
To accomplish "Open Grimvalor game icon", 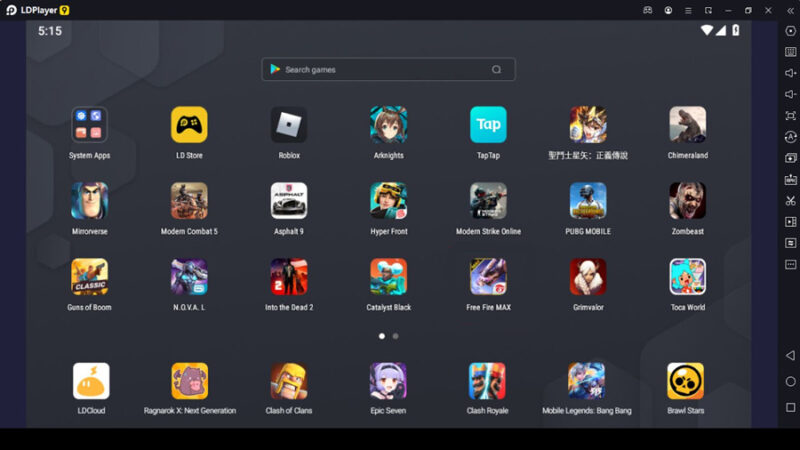I will pos(588,277).
